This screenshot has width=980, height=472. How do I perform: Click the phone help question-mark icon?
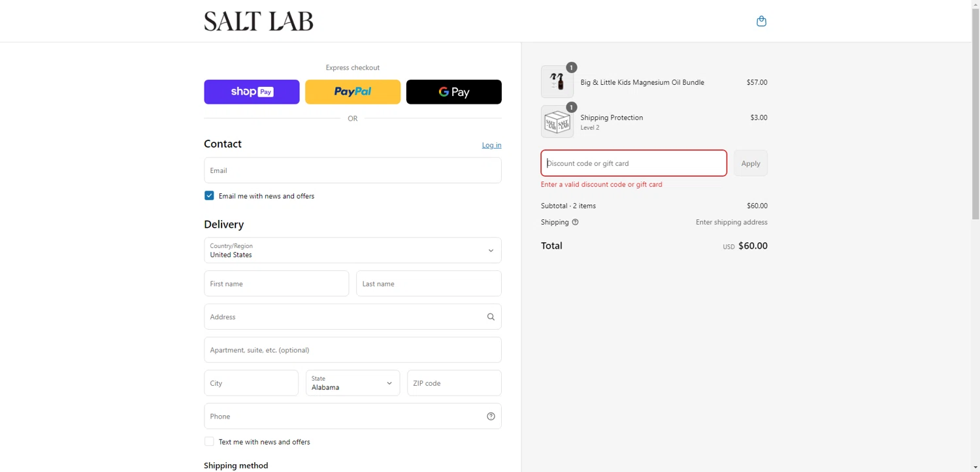tap(491, 417)
